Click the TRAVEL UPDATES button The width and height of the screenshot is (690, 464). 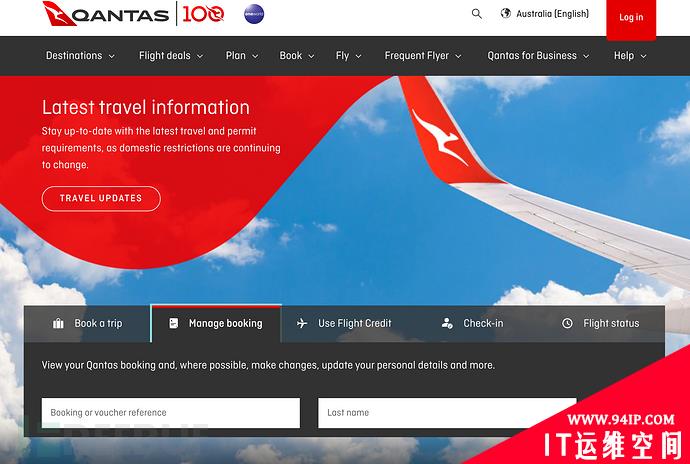(x=101, y=199)
